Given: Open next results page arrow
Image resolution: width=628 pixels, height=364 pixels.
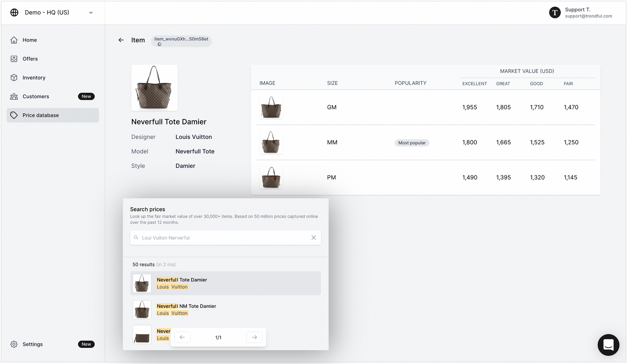Looking at the screenshot, I should point(254,337).
